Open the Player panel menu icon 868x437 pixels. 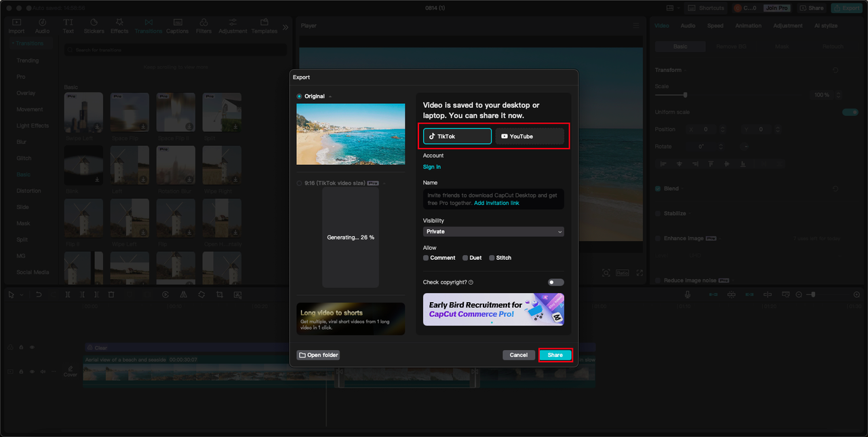pos(635,26)
